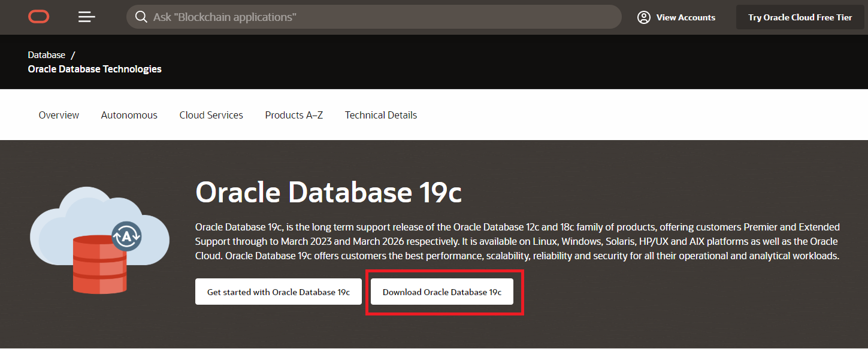Click the Oracle logo icon
This screenshot has height=349, width=868.
pyautogui.click(x=39, y=17)
